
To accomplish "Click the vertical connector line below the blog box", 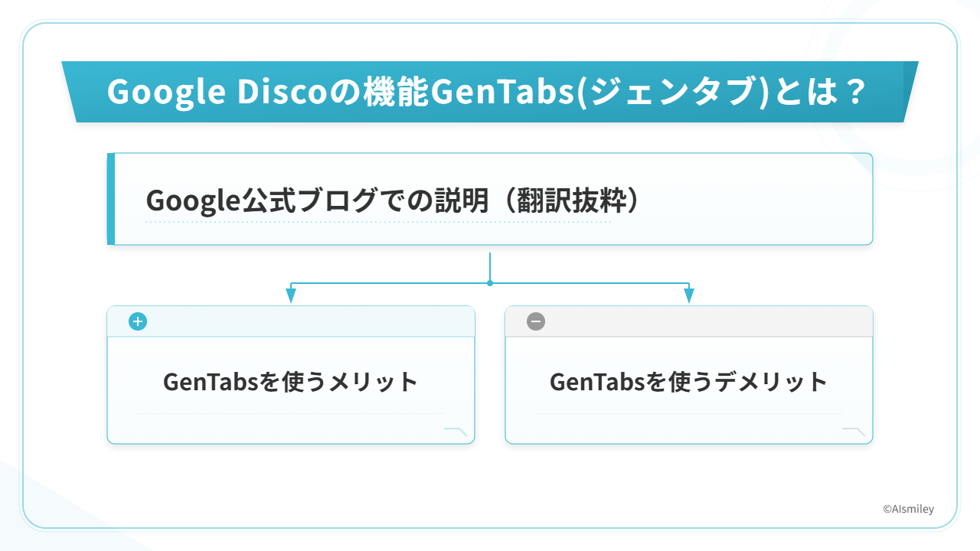I will click(490, 266).
